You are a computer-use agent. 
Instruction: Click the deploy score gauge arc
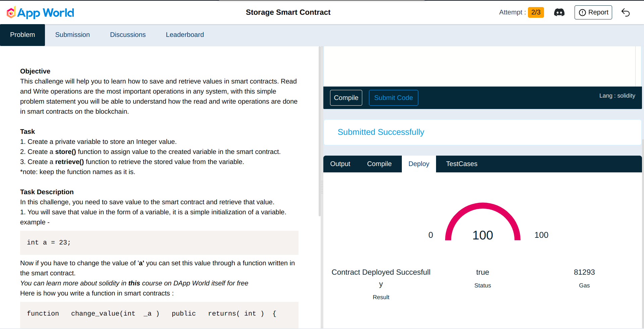(x=483, y=207)
